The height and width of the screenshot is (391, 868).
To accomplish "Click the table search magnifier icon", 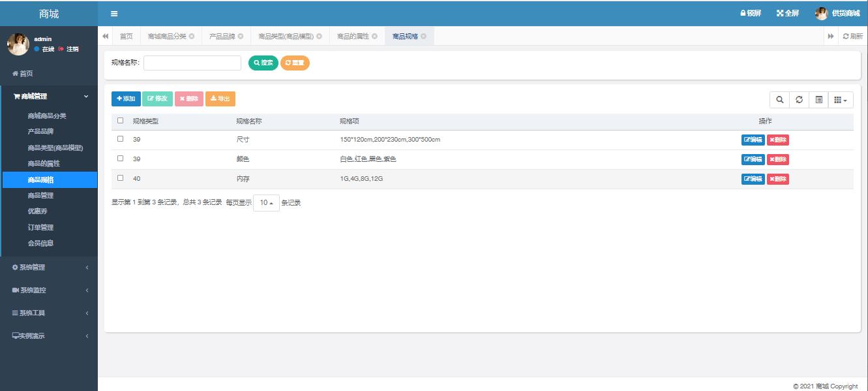I will click(779, 100).
